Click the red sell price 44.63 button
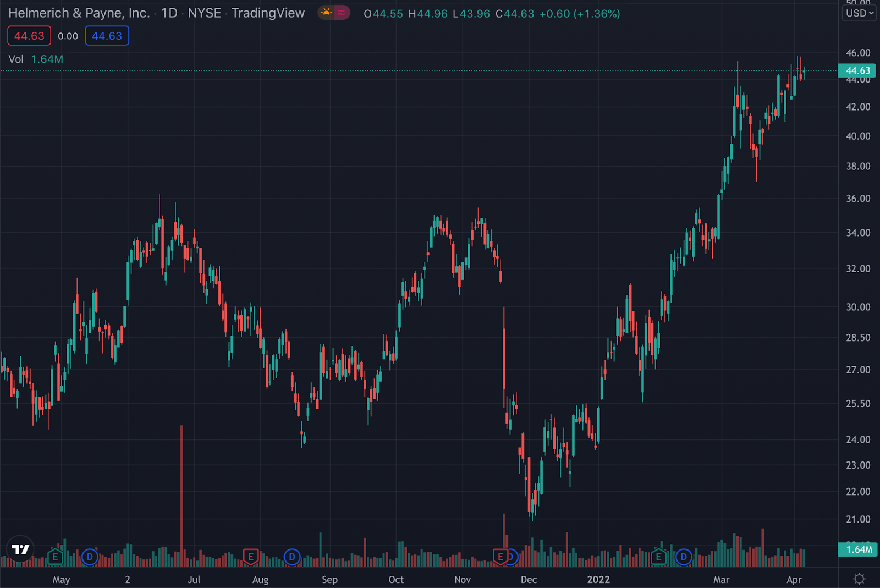 click(x=29, y=36)
